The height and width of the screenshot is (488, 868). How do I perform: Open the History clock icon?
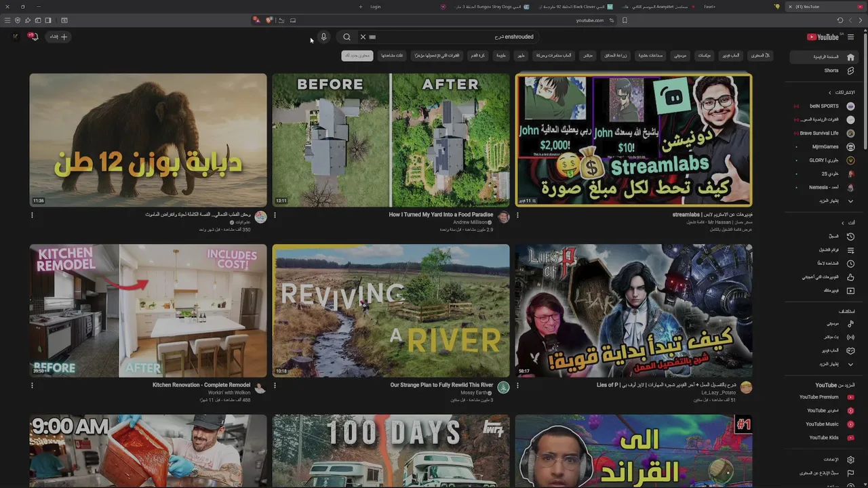[x=850, y=237]
